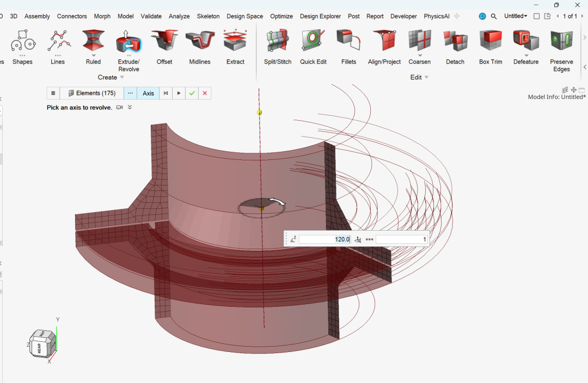Activate the Quick Edit tool
588x383 pixels.
tap(313, 42)
